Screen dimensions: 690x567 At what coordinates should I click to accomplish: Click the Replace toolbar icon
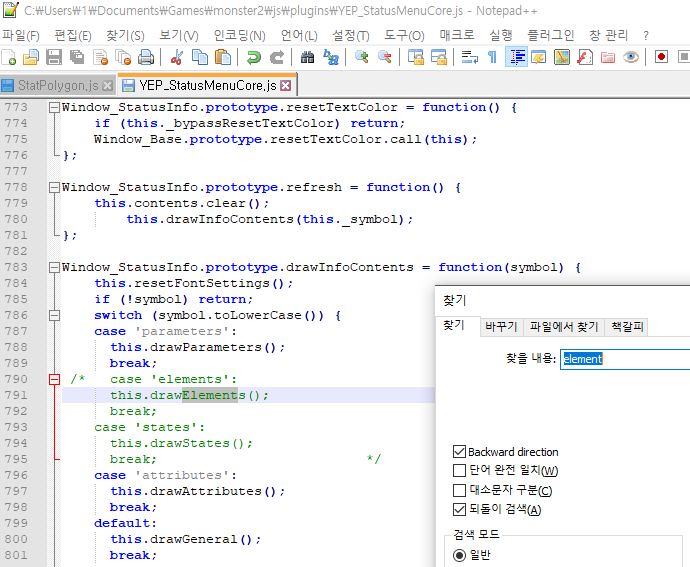tap(330, 57)
